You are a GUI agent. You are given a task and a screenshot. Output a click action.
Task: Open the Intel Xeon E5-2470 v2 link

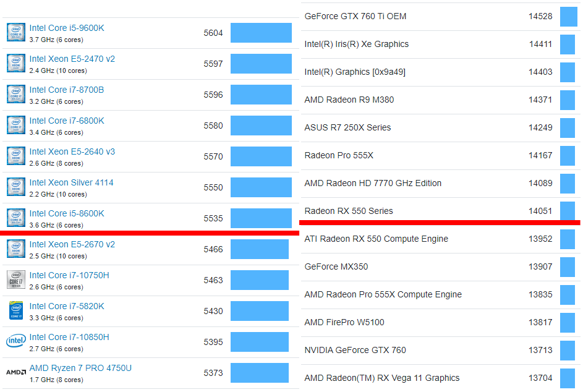[x=72, y=59]
